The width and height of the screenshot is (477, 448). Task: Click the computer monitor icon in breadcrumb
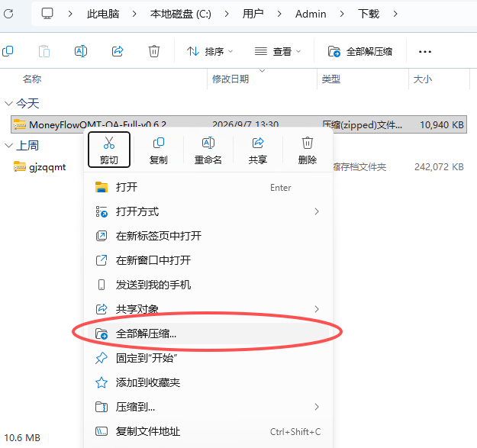tap(47, 14)
